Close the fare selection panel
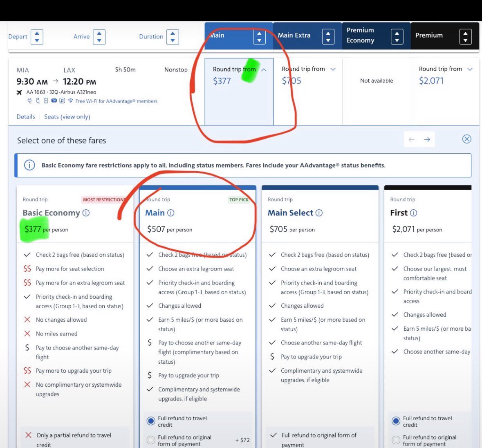 pos(466,139)
